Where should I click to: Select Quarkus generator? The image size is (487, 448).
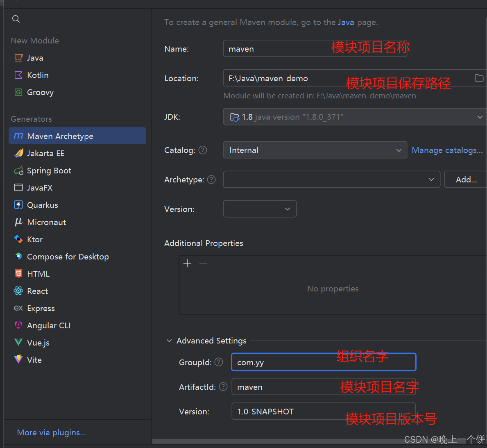pos(77,205)
